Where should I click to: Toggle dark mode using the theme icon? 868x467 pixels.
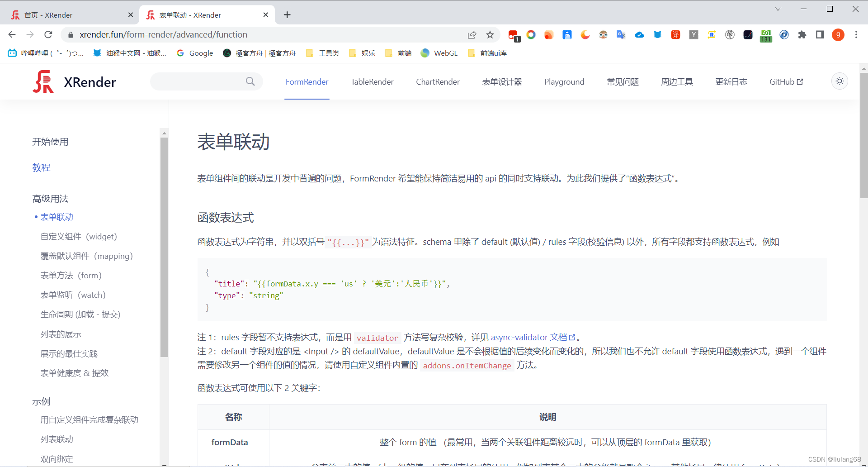[840, 81]
